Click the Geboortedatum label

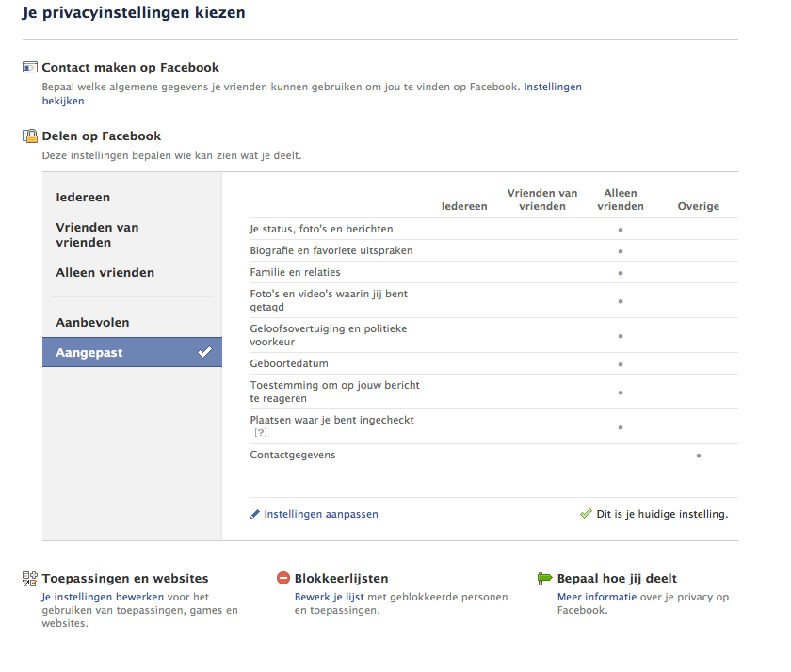289,363
